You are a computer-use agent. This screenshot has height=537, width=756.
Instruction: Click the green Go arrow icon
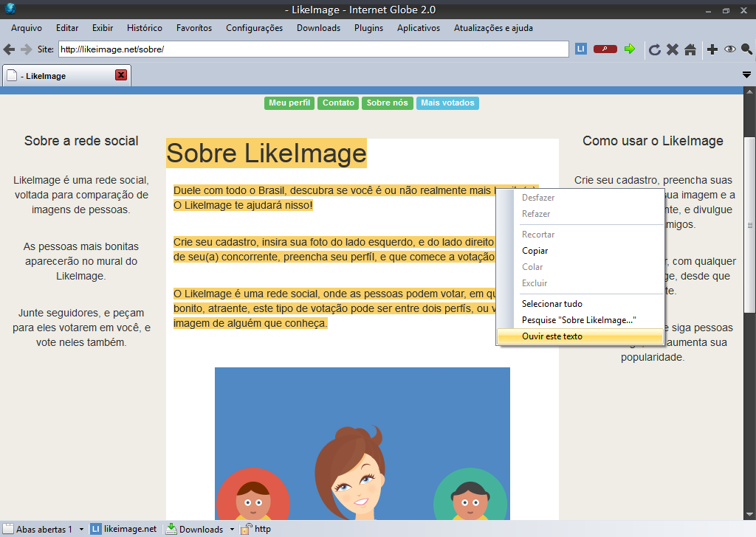(x=630, y=49)
